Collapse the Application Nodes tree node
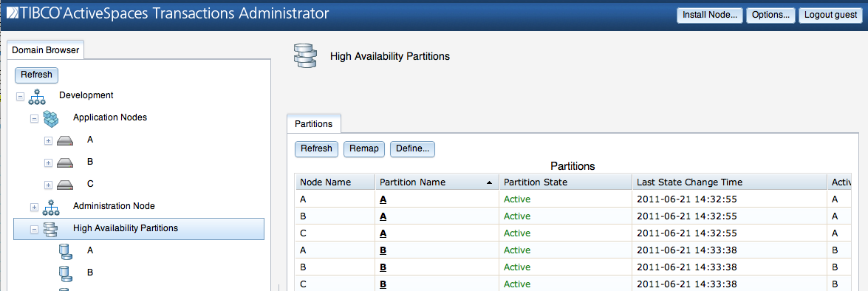The image size is (868, 291). (34, 118)
